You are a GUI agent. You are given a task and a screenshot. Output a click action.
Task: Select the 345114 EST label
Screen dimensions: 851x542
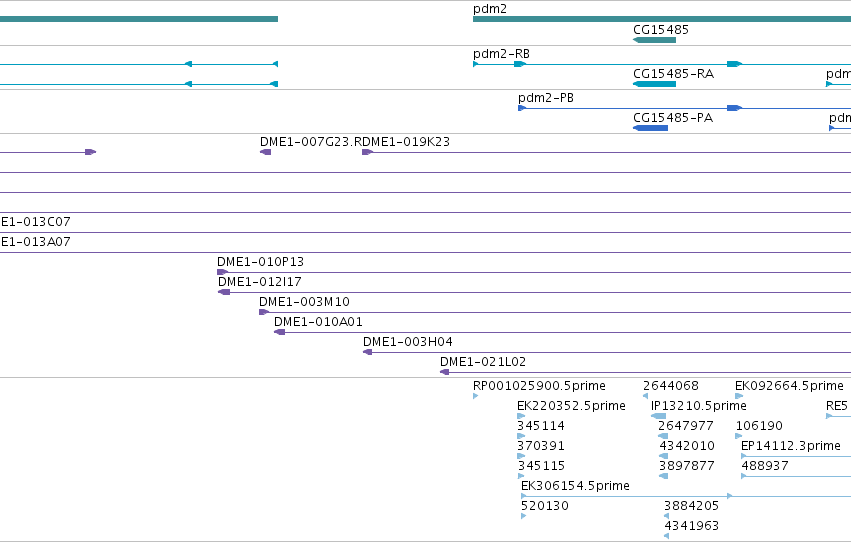[x=541, y=426]
